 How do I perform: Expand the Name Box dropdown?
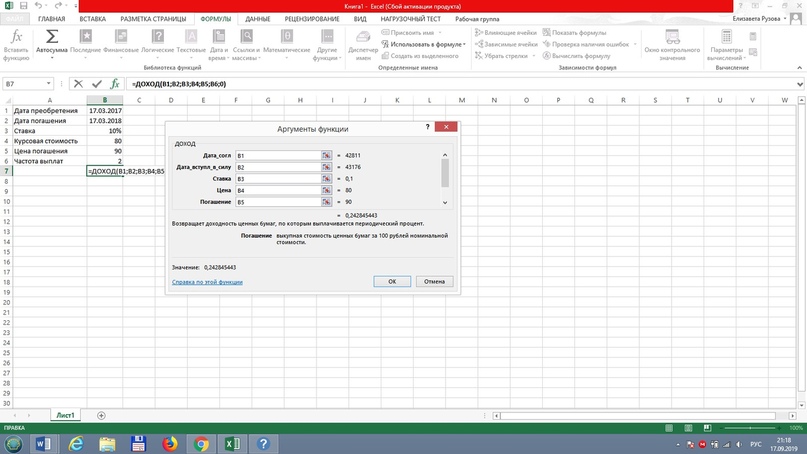point(48,84)
